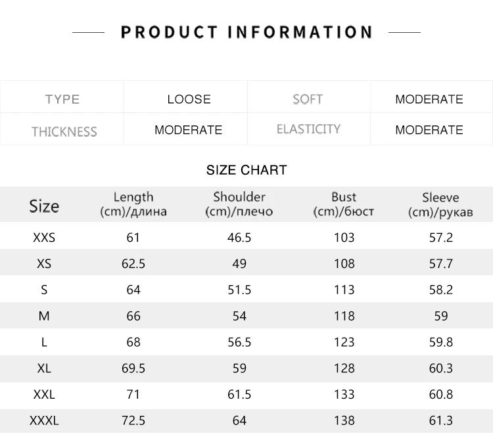Select the S length value 64
Viewport: 493px width, 448px height.
[133, 290]
